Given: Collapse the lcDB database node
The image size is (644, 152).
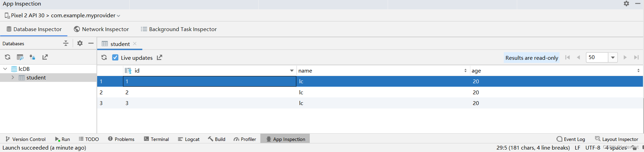Looking at the screenshot, I should (x=5, y=69).
